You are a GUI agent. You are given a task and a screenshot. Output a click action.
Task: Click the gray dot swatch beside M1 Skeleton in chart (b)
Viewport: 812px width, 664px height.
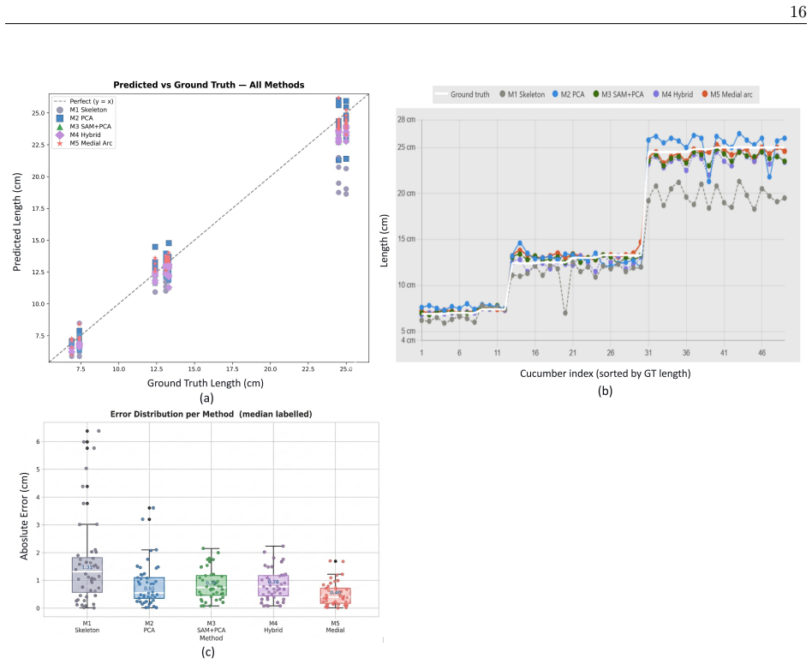coord(502,94)
